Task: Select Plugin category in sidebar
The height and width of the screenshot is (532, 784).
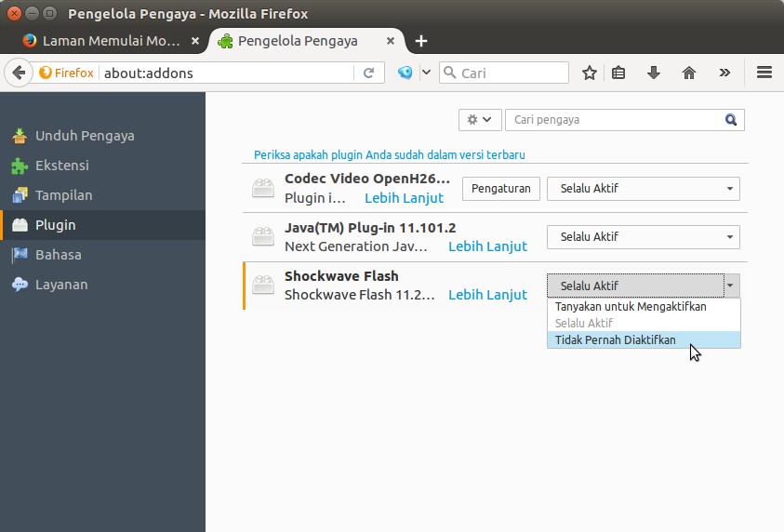Action: [x=102, y=225]
